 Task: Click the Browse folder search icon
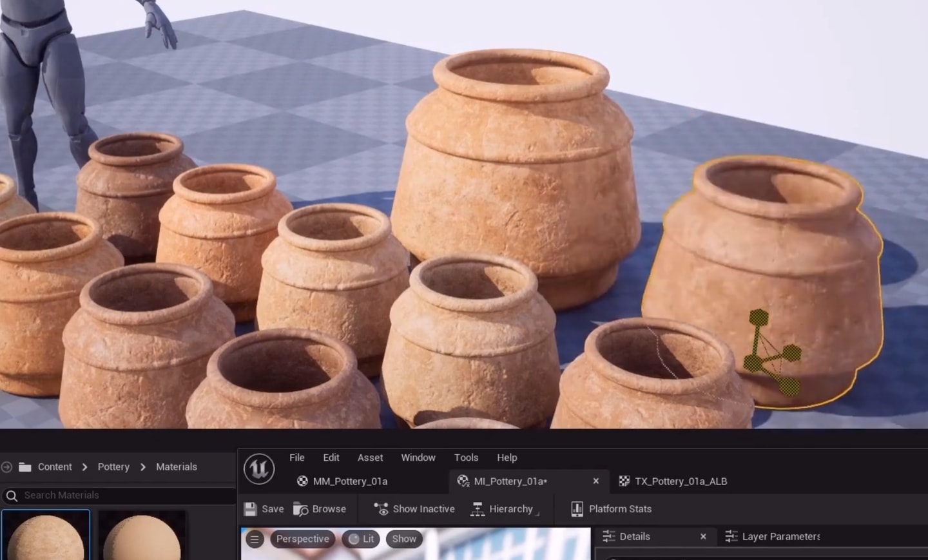pyautogui.click(x=300, y=509)
